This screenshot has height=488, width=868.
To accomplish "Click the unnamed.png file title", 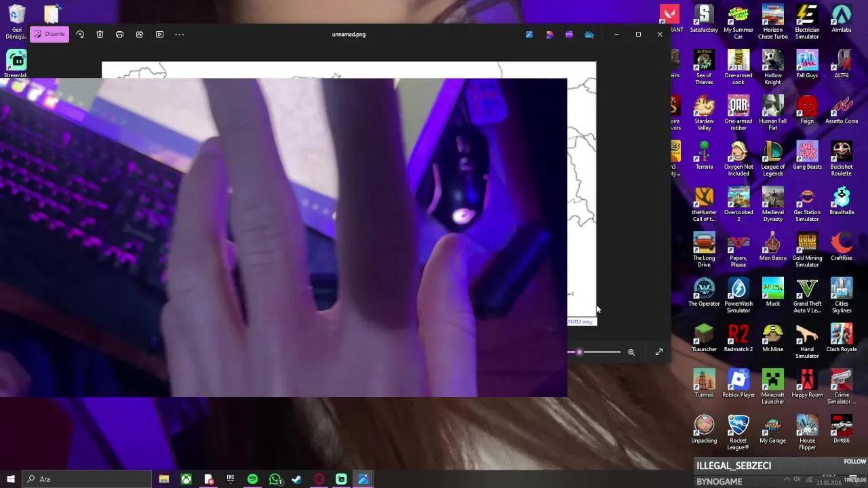I will click(349, 35).
